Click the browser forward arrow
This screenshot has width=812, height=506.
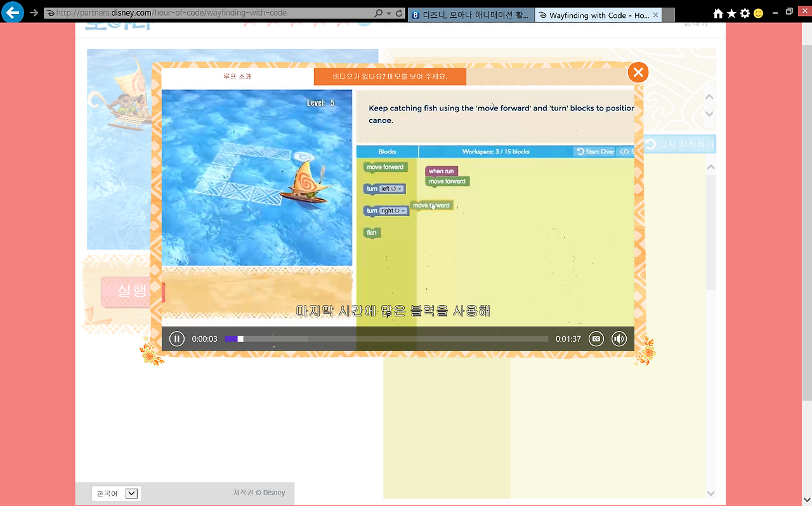point(34,13)
